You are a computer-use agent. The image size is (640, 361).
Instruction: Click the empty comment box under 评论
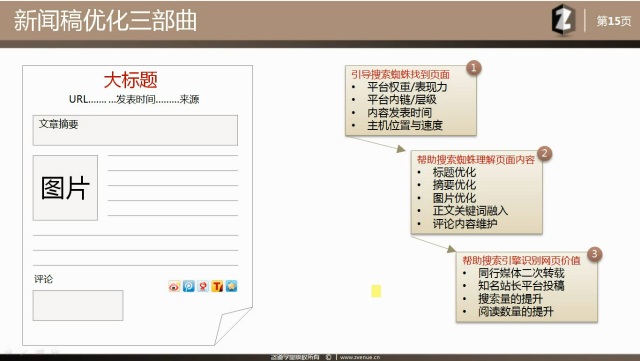tap(78, 305)
